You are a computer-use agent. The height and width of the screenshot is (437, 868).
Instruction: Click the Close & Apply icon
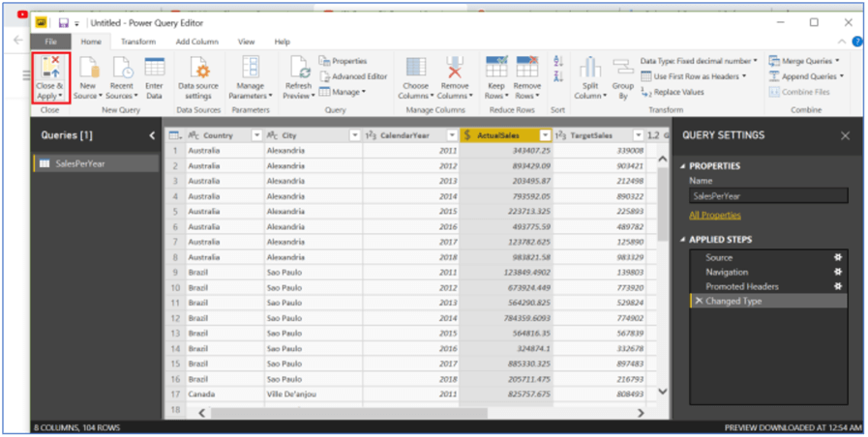48,70
